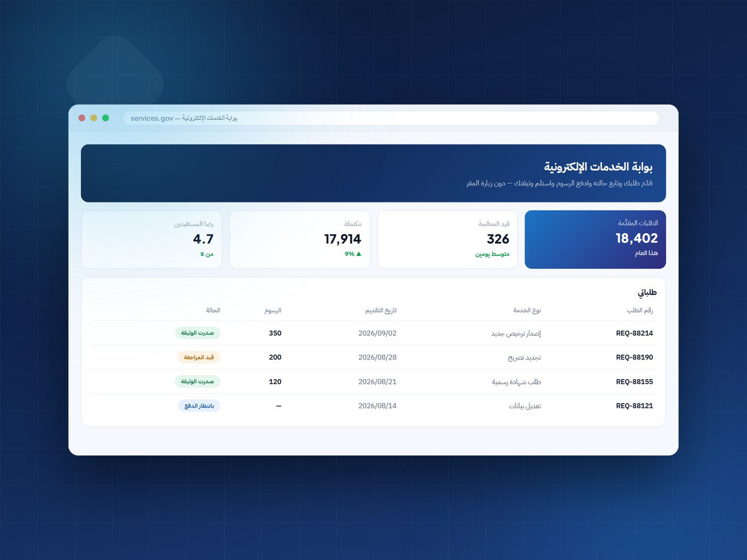Viewport: 747px width, 560px height.
Task: Open the قيد المعالجة 326 card
Action: [447, 239]
